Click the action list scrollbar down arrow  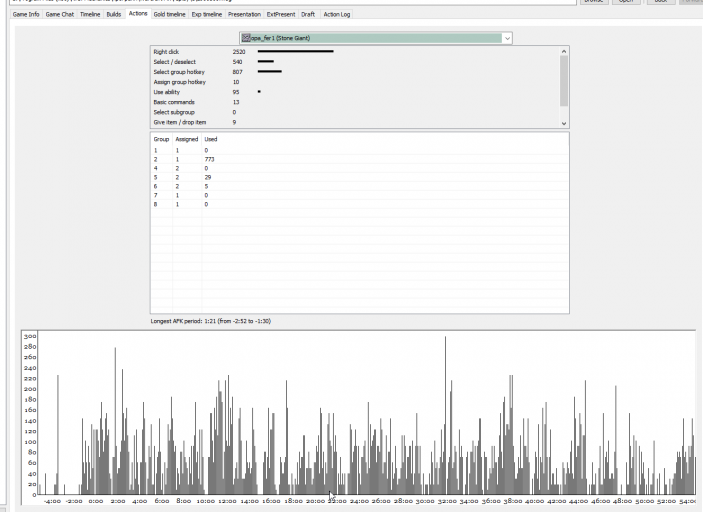(564, 123)
